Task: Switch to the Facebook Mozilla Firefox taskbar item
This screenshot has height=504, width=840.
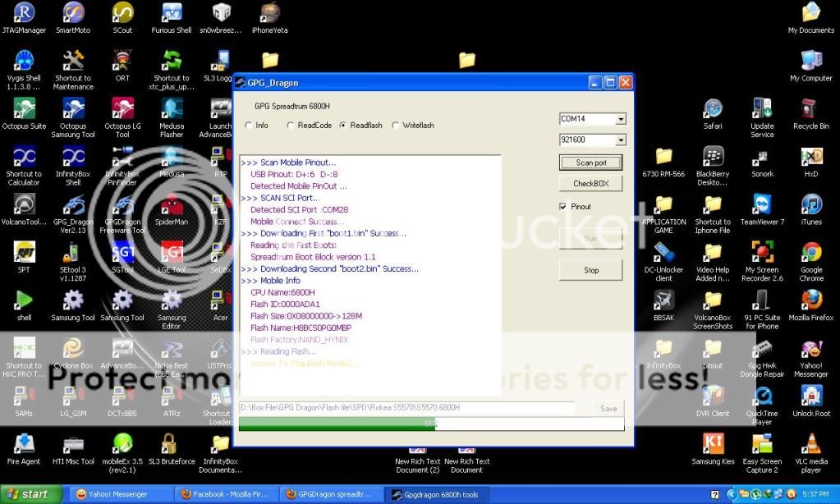Action: coord(226,494)
